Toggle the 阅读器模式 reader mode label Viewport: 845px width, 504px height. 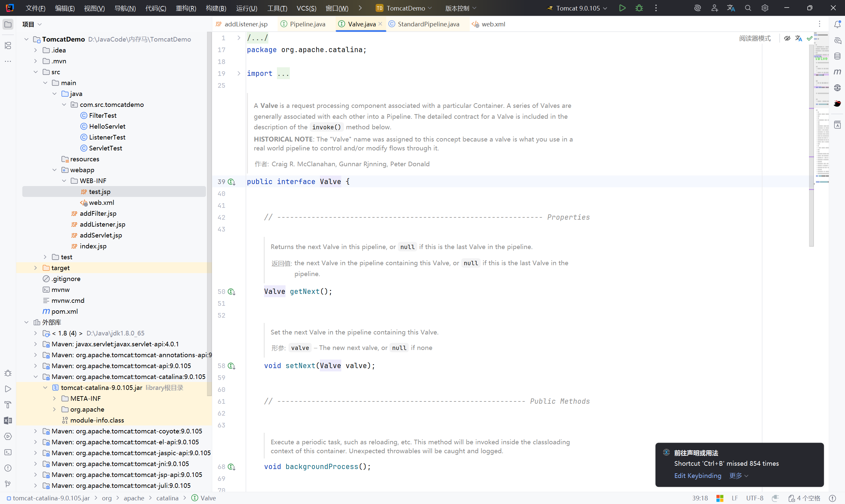click(755, 38)
